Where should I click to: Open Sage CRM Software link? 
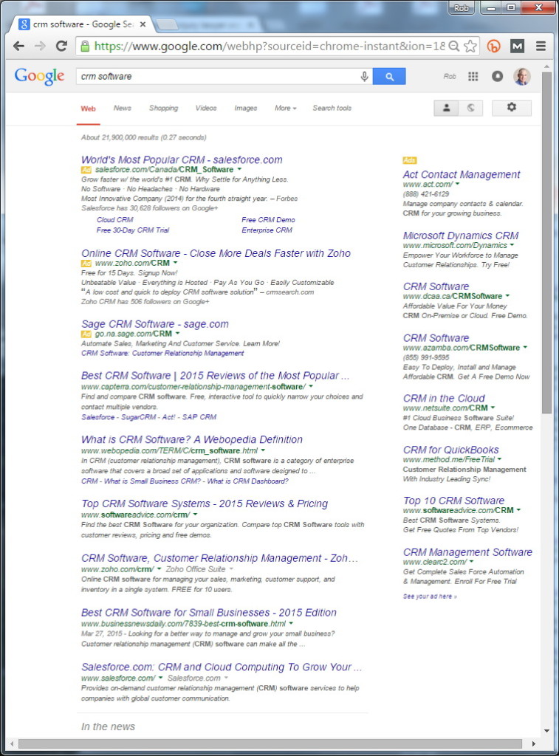coord(155,324)
